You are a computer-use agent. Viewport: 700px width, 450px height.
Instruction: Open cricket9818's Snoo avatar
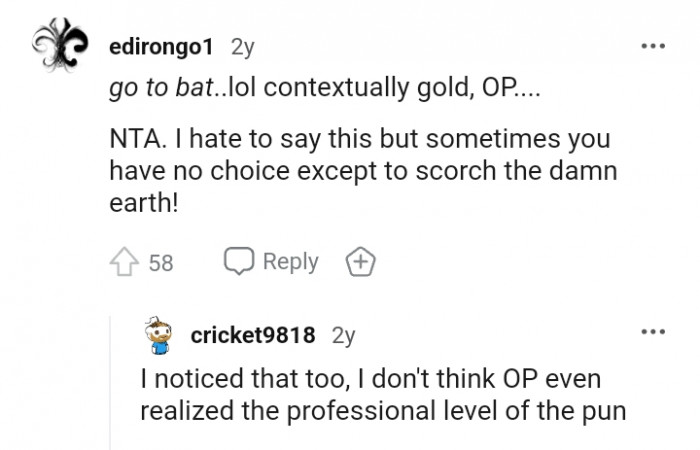click(158, 337)
